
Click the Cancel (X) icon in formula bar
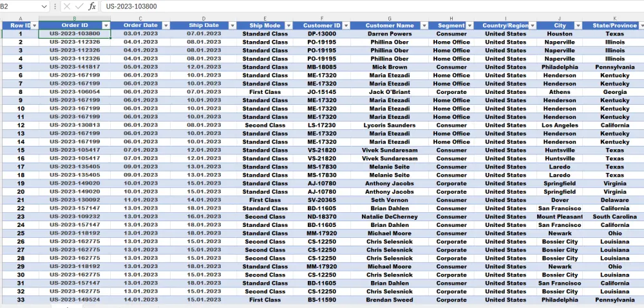(67, 6)
